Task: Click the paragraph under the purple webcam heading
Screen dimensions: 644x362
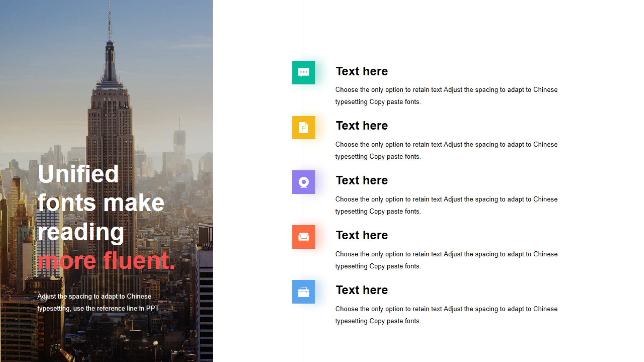Action: point(446,205)
